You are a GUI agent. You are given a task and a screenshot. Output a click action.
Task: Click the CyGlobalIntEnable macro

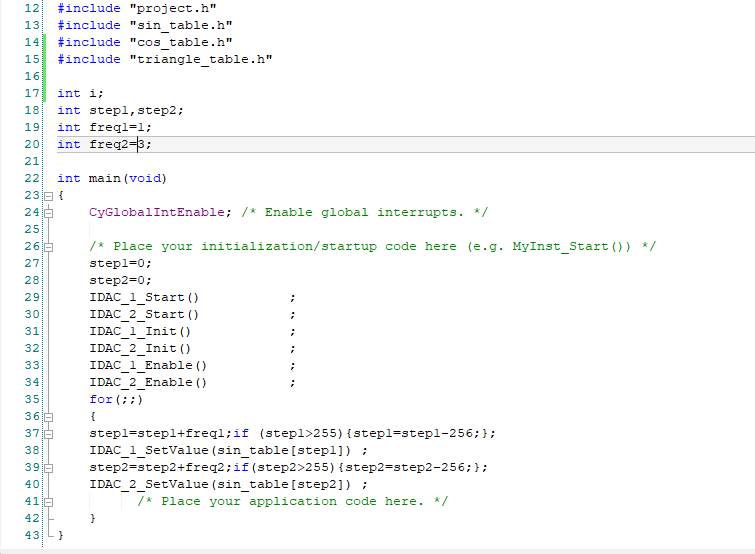[156, 212]
